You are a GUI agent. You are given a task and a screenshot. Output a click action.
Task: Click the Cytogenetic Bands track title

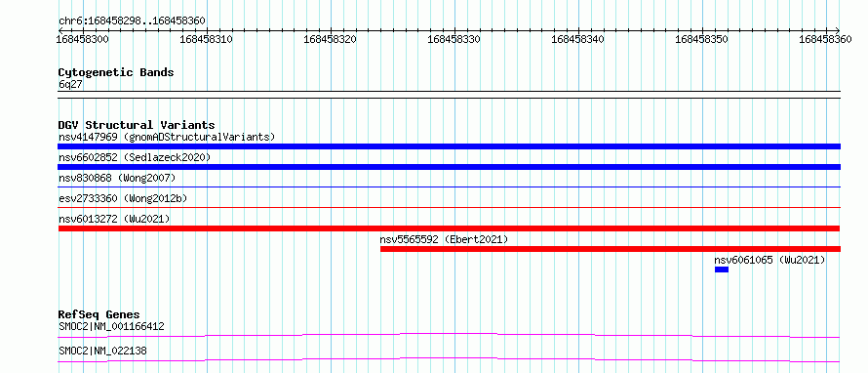tap(116, 72)
